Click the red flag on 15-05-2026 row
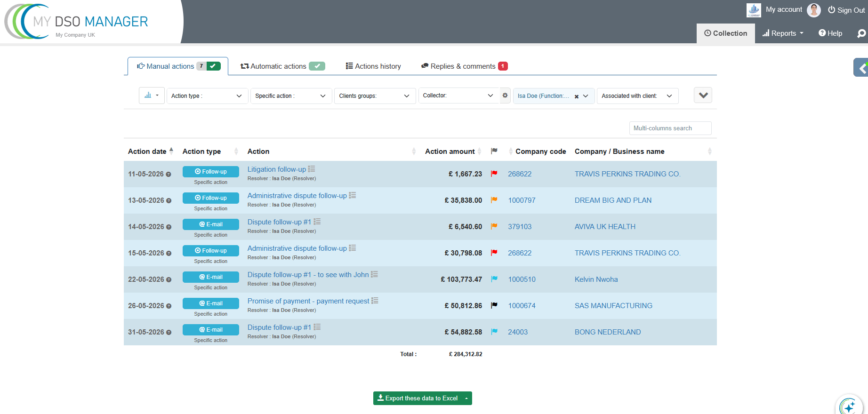 [494, 253]
